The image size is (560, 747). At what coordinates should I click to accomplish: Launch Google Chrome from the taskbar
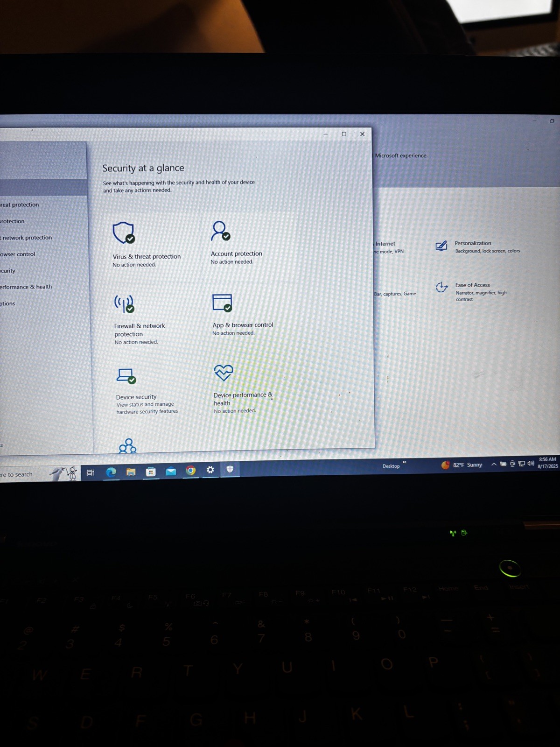point(190,470)
